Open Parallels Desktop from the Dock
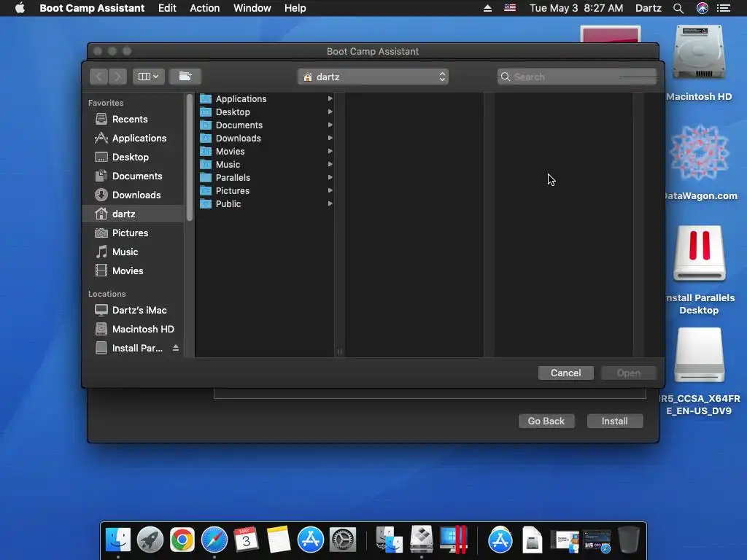Image resolution: width=747 pixels, height=560 pixels. coord(453,540)
